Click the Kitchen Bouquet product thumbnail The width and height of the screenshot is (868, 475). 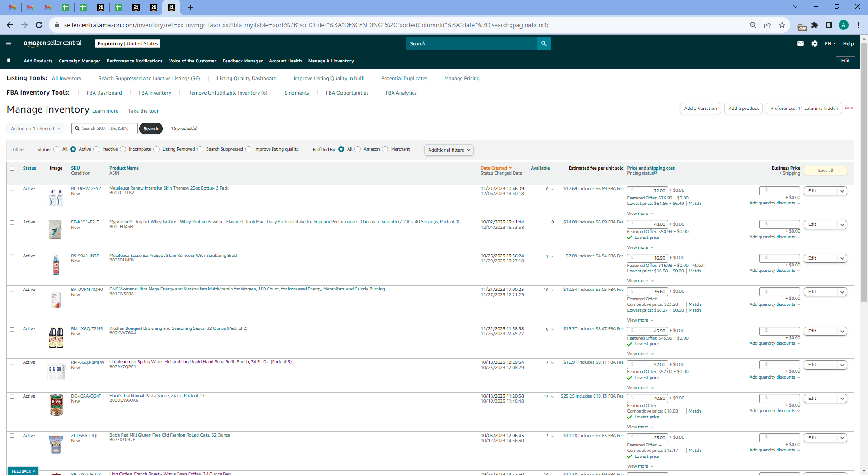coord(56,338)
